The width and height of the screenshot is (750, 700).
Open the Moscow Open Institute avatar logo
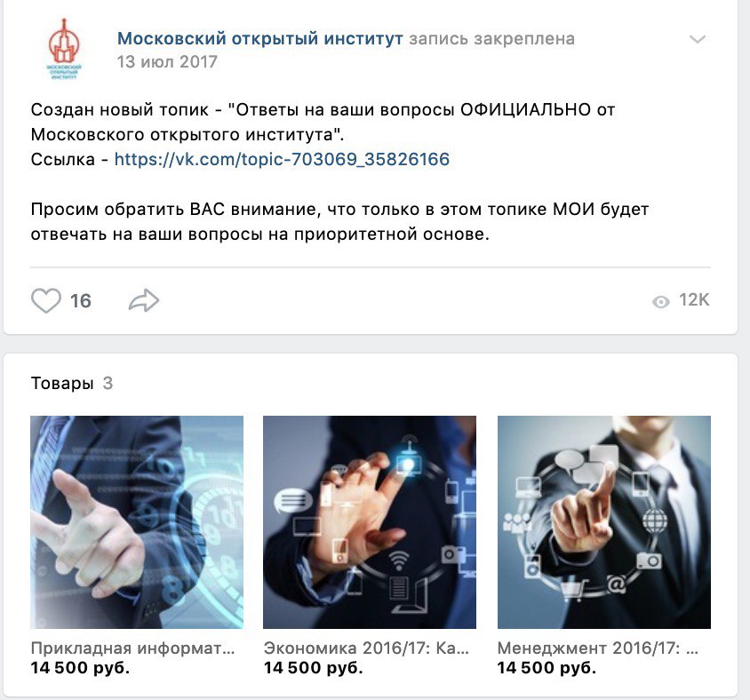click(x=64, y=49)
